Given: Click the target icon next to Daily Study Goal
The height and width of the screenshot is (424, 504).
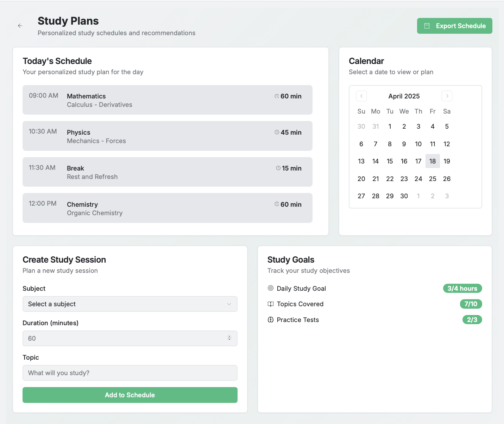Looking at the screenshot, I should click(x=271, y=288).
